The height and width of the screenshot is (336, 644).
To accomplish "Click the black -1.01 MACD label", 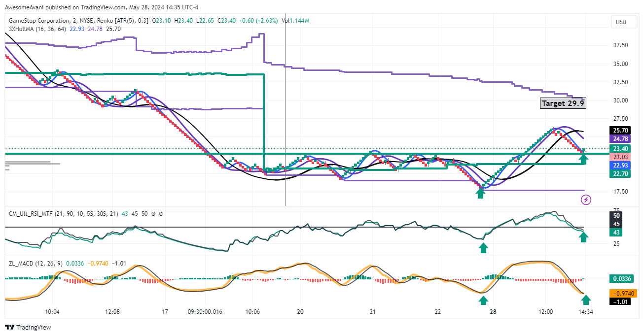I will 620,301.
